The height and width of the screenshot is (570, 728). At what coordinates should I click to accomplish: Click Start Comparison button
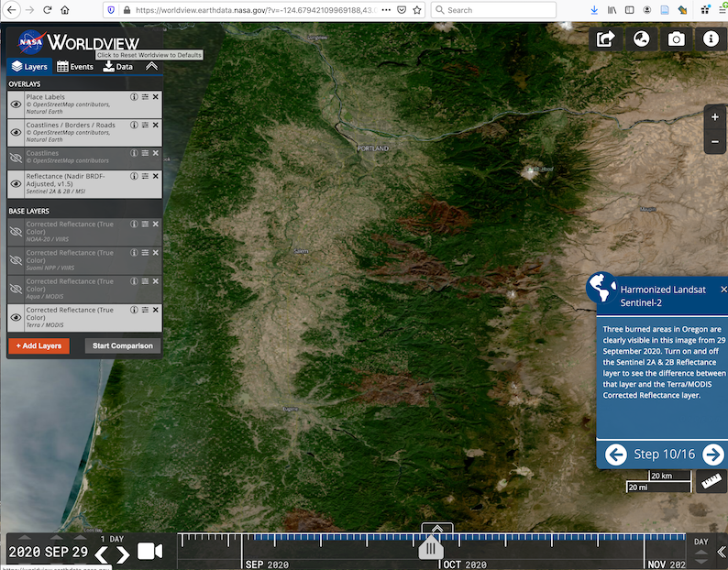123,345
